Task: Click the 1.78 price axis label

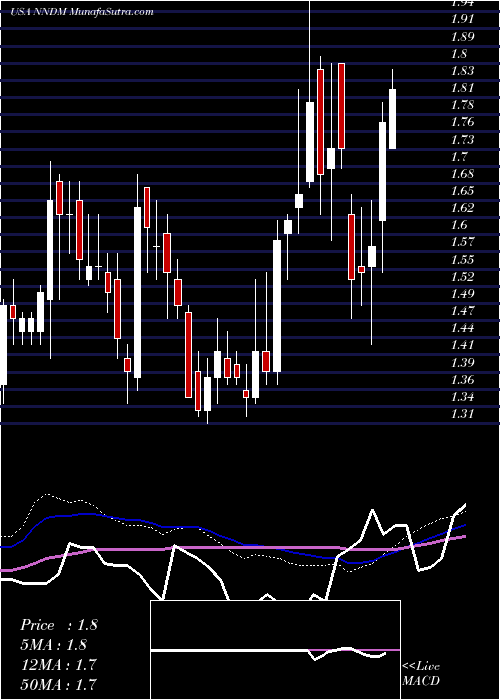Action: point(461,105)
